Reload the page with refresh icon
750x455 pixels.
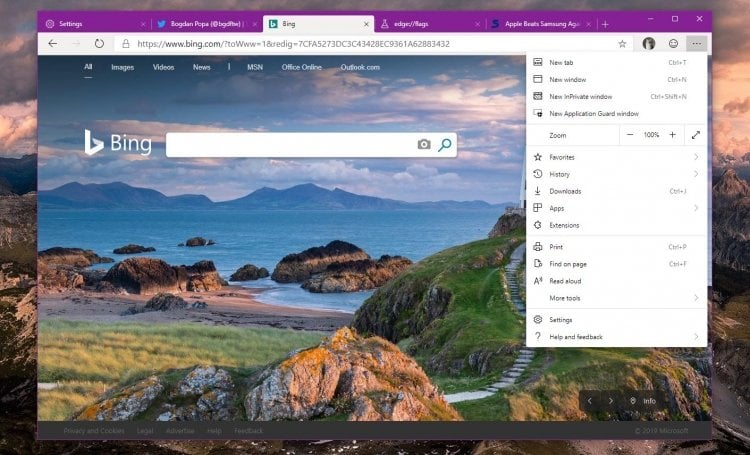click(99, 44)
